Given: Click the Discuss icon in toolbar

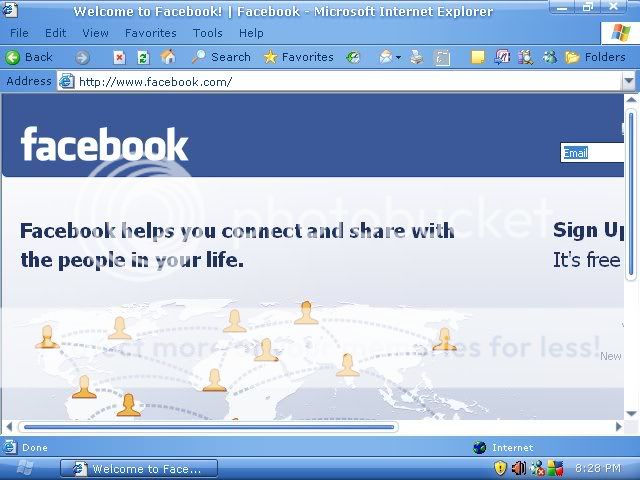Looking at the screenshot, I should (502, 57).
